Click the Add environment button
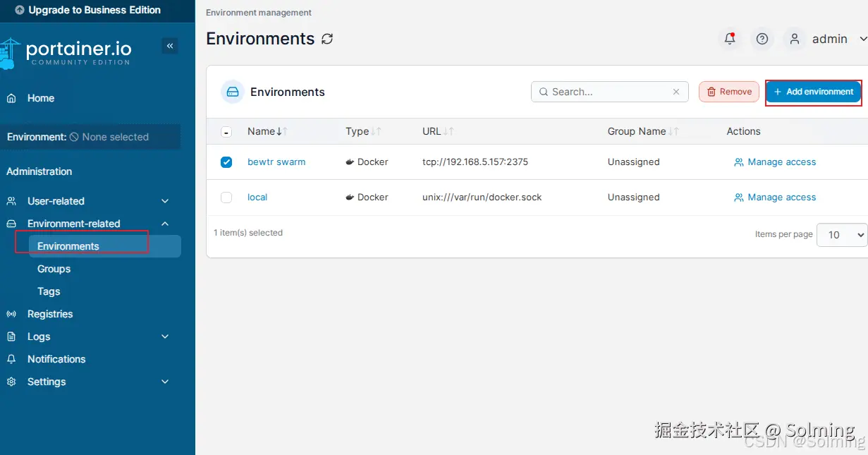The image size is (868, 455). pyautogui.click(x=813, y=92)
